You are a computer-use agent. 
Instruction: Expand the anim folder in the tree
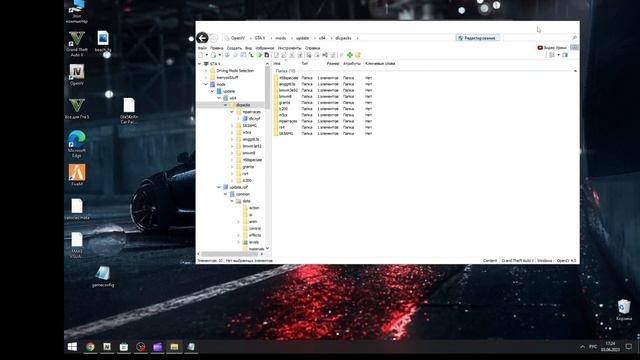click(239, 222)
